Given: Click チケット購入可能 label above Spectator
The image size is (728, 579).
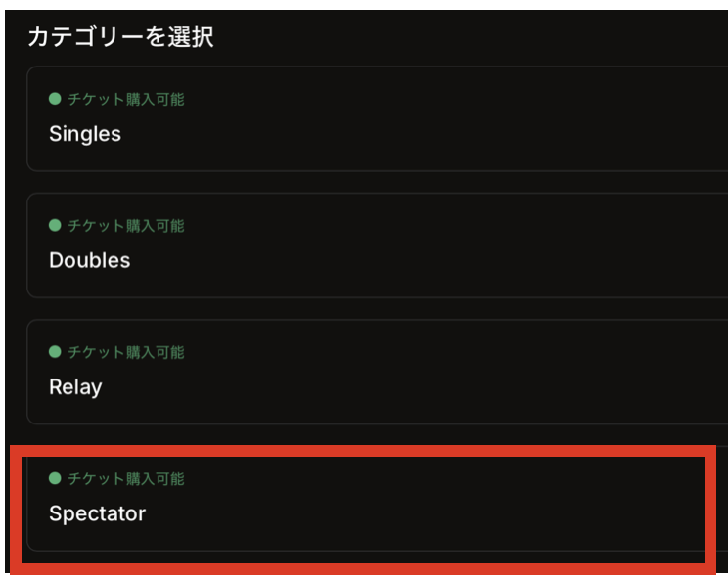Looking at the screenshot, I should (x=125, y=478).
